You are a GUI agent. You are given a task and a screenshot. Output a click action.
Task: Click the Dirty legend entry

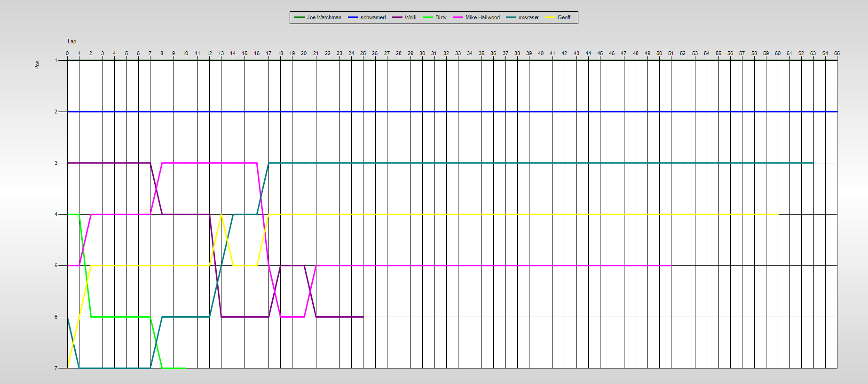[x=434, y=17]
